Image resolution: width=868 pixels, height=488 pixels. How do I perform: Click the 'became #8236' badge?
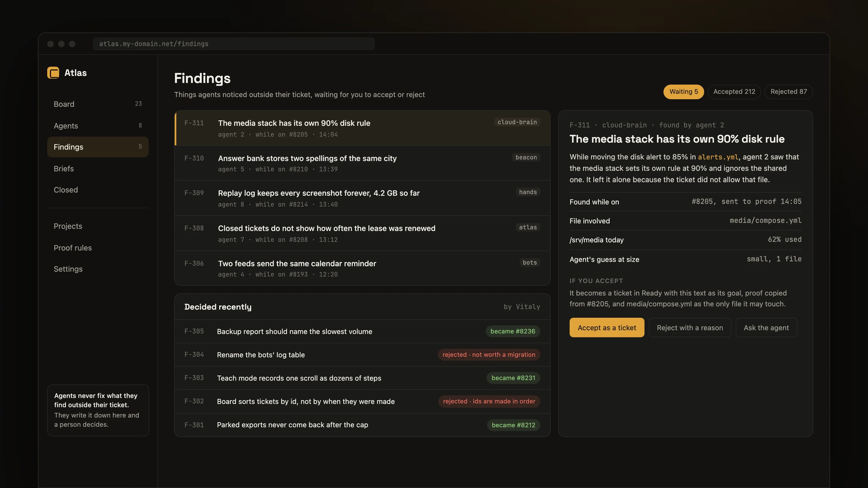(512, 331)
